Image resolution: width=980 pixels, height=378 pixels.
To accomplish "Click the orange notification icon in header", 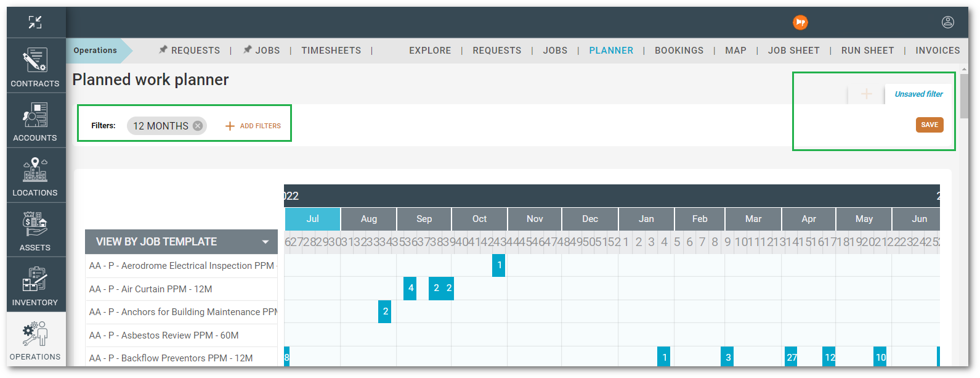I will [x=800, y=23].
